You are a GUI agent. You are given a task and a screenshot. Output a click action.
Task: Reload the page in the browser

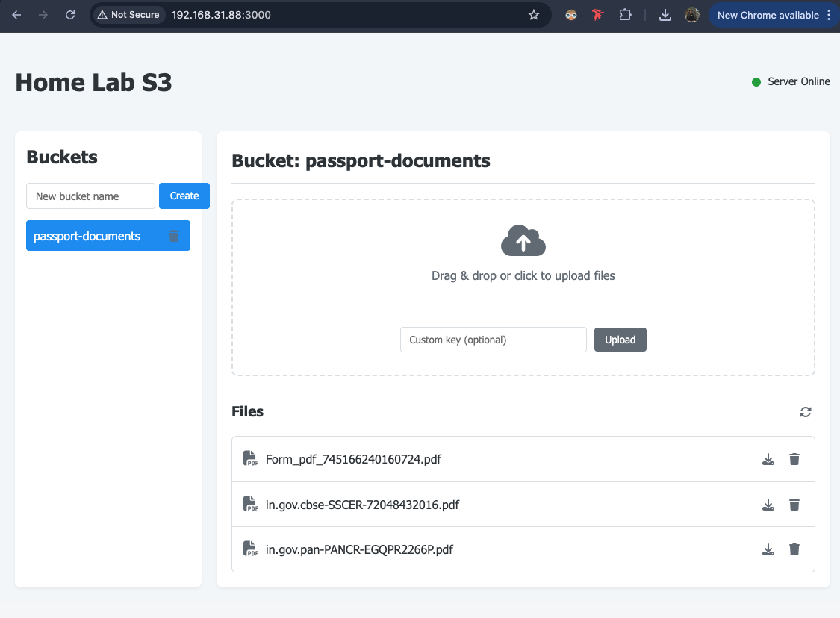click(70, 15)
